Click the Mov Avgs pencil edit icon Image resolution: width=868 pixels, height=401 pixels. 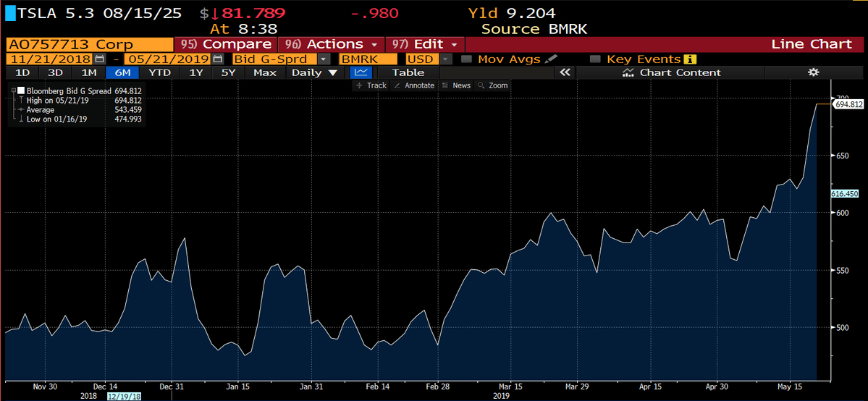click(552, 59)
